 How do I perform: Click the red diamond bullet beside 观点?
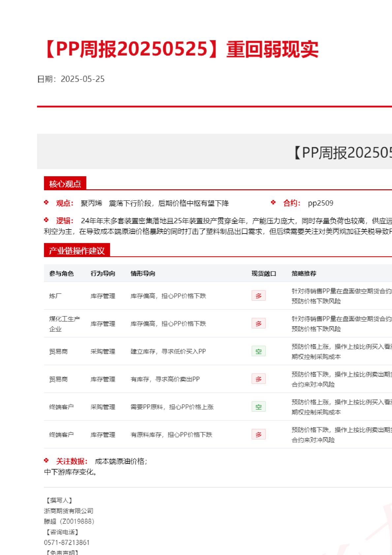[x=46, y=203]
